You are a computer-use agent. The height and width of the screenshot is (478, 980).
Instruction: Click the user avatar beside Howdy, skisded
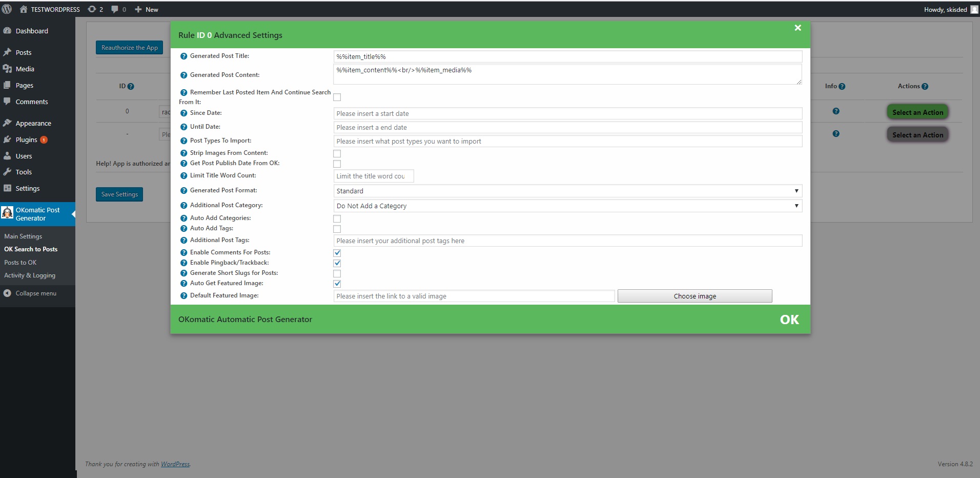[x=974, y=9]
